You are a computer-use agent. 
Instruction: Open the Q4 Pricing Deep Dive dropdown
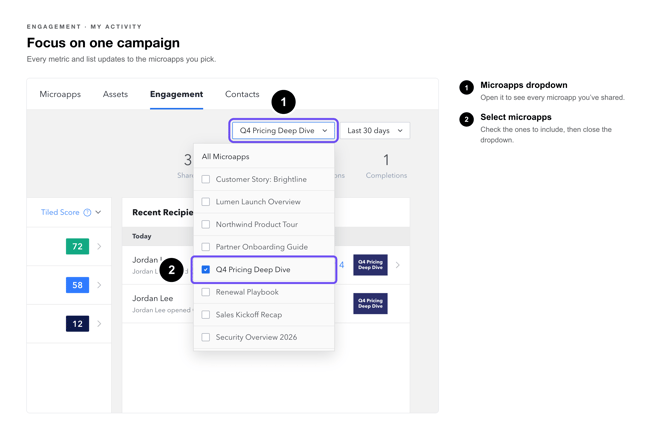tap(284, 130)
